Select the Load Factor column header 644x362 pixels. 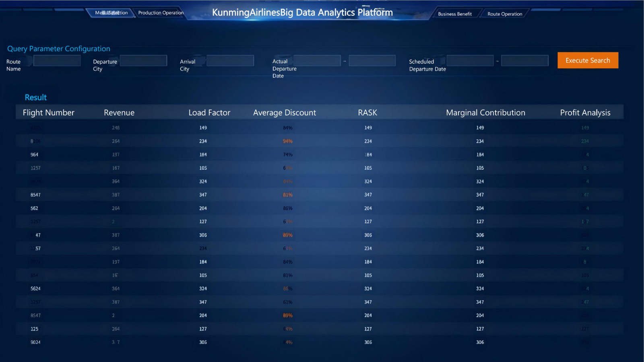209,113
